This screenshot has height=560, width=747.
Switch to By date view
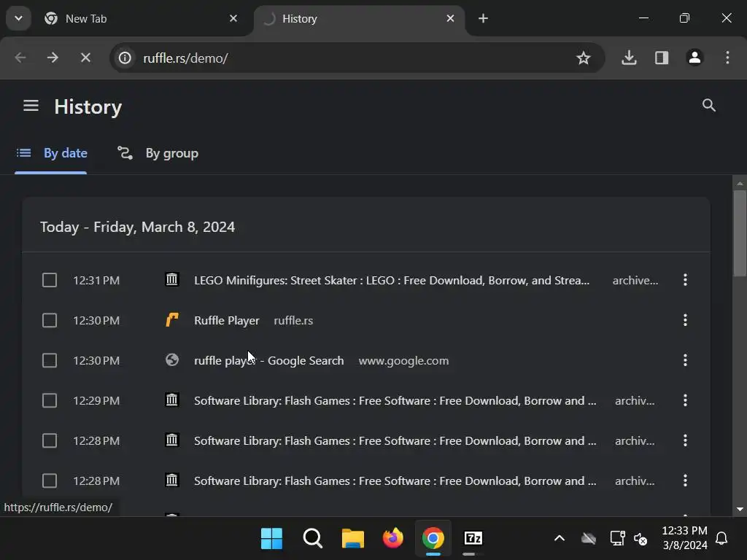(51, 153)
